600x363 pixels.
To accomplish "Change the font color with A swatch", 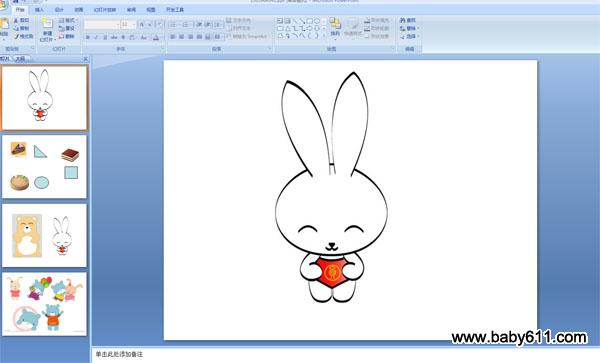I will click(x=156, y=37).
